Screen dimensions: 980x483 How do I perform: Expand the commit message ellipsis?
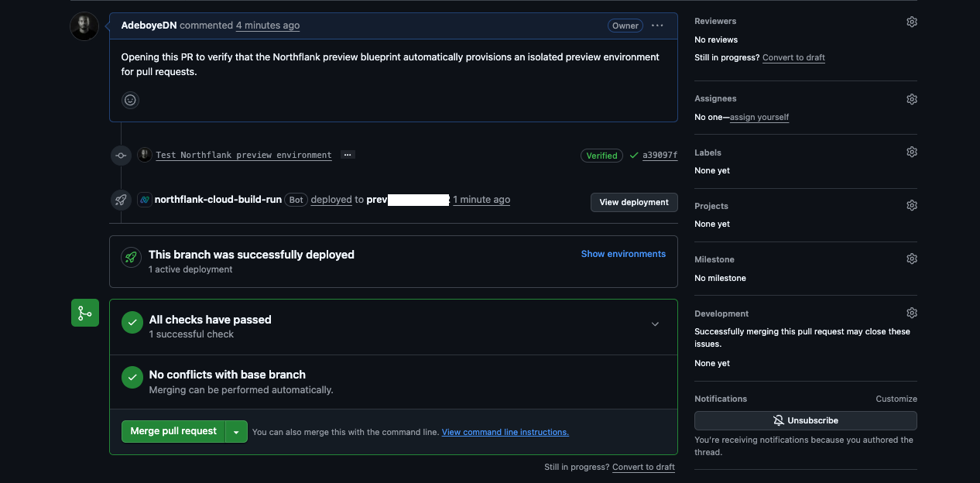(348, 155)
